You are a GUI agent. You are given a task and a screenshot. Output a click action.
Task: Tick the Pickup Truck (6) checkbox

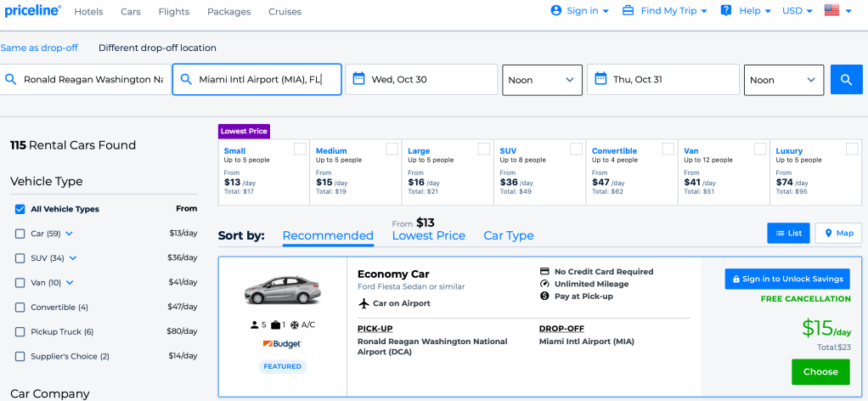pyautogui.click(x=20, y=331)
